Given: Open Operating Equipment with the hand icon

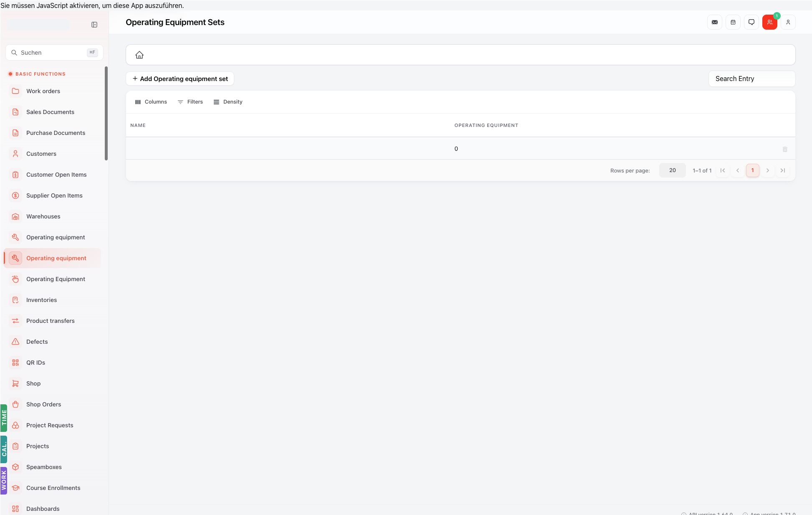Looking at the screenshot, I should tap(53, 279).
